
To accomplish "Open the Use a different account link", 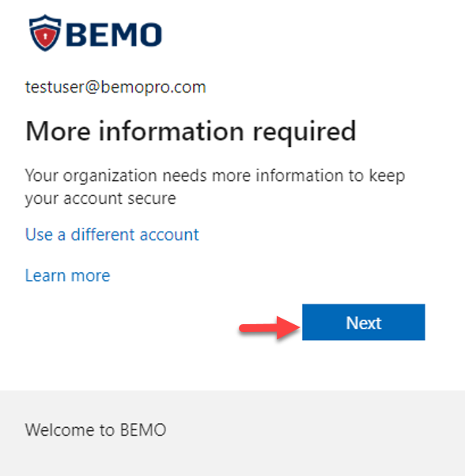I will point(112,235).
